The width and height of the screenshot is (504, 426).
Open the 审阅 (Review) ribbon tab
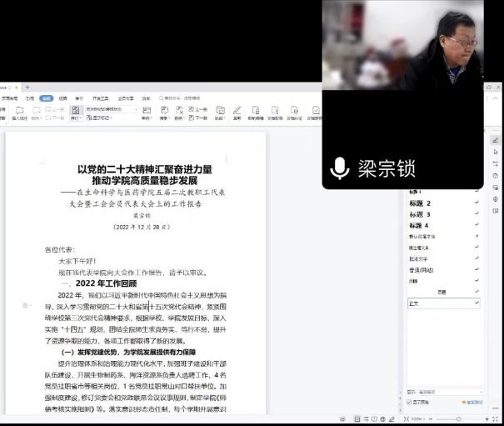coord(47,98)
